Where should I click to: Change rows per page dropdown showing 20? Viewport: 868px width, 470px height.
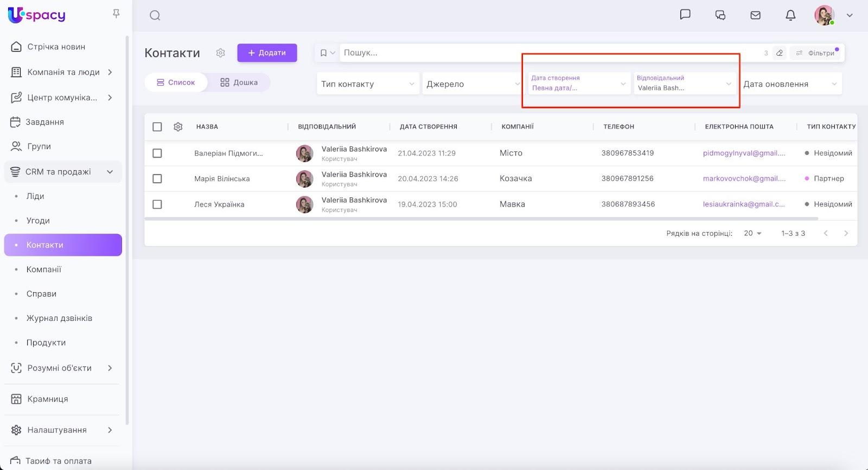point(752,233)
